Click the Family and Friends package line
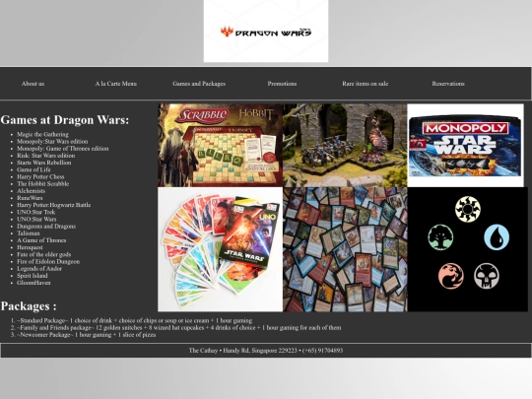 point(178,328)
